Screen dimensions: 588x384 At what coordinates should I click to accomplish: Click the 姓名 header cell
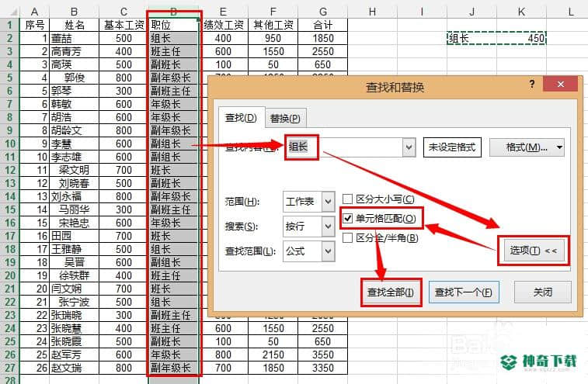[74, 25]
